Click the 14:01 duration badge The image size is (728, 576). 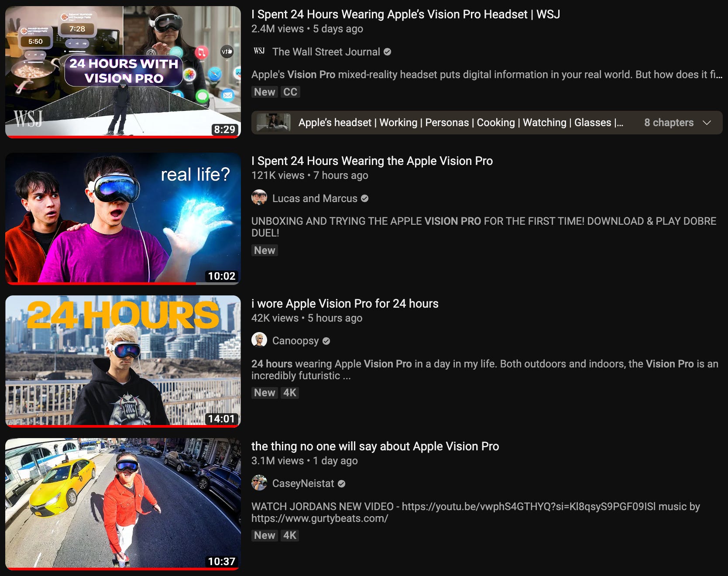tap(221, 418)
